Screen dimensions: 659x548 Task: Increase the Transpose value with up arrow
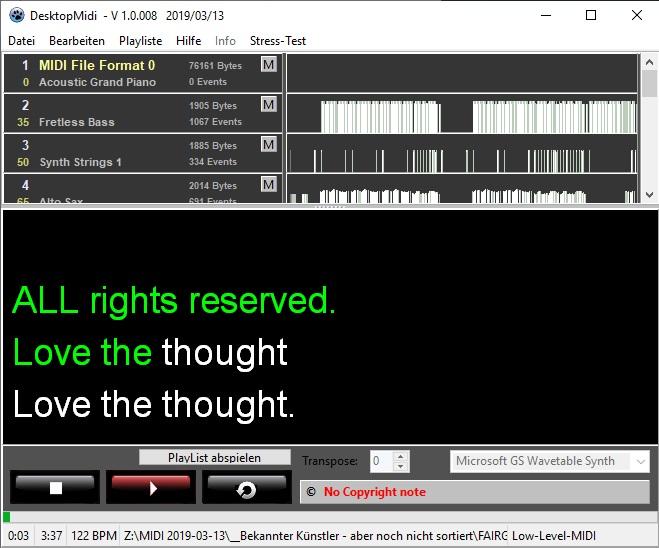tap(401, 456)
